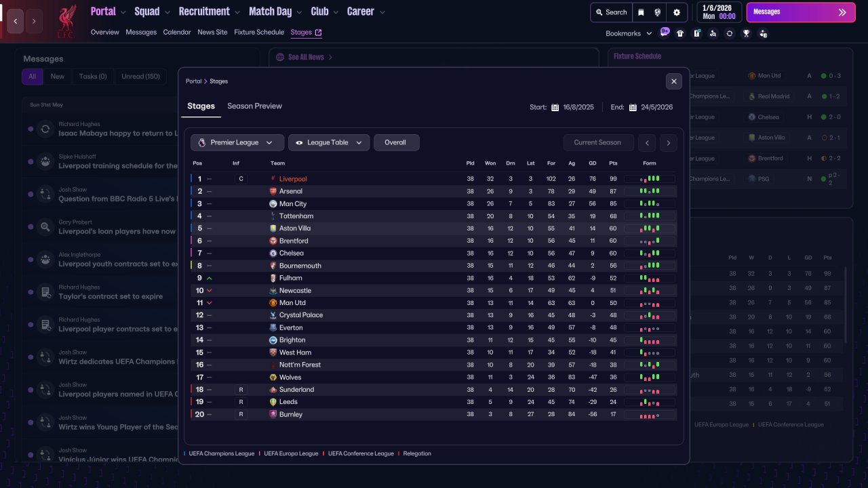Click the circular refresh bookmark icon
868x488 pixels.
tap(730, 33)
